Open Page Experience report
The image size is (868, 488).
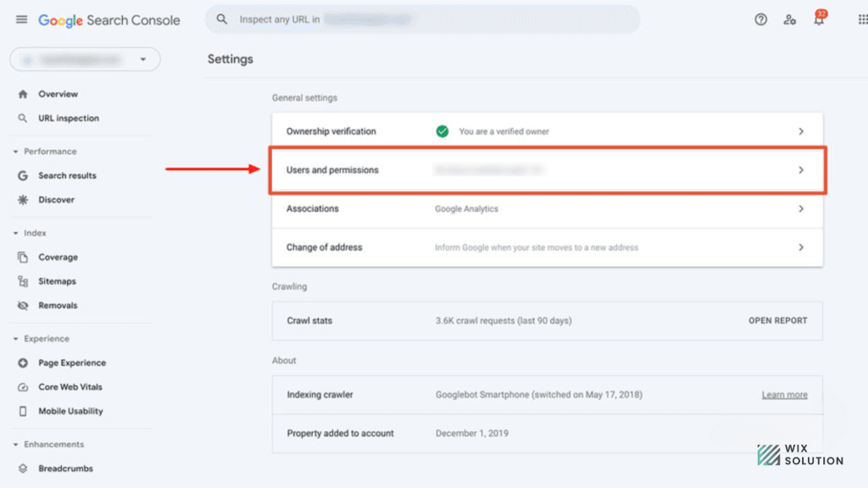pyautogui.click(x=72, y=363)
